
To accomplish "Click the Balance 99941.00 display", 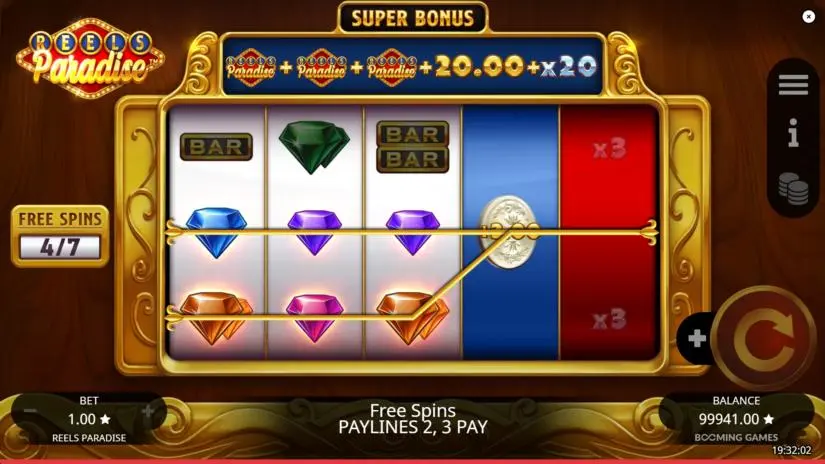I will pyautogui.click(x=736, y=419).
